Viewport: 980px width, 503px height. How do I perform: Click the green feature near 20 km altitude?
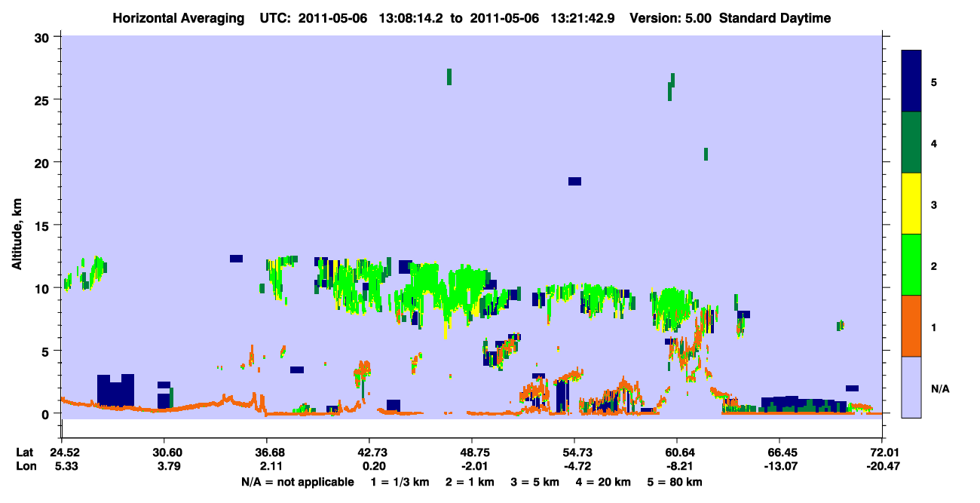coord(706,154)
